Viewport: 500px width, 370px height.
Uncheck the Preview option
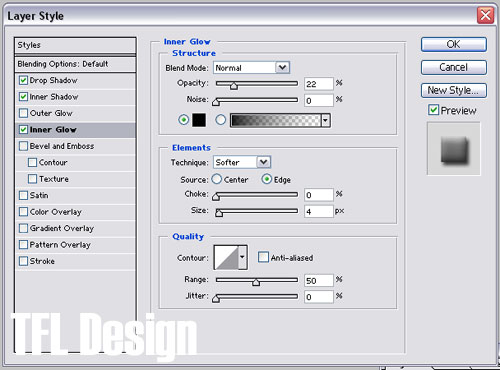coord(433,110)
